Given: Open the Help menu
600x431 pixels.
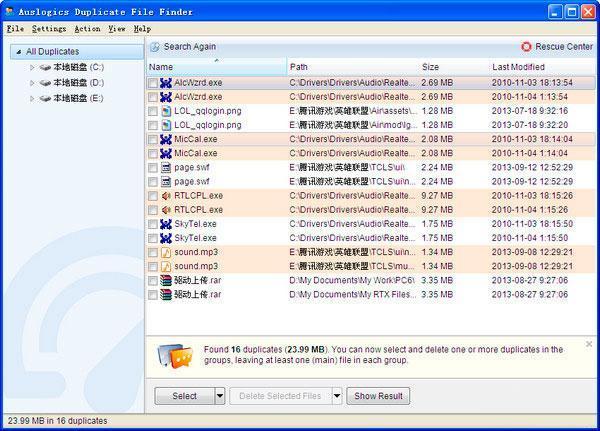Looking at the screenshot, I should 142,29.
